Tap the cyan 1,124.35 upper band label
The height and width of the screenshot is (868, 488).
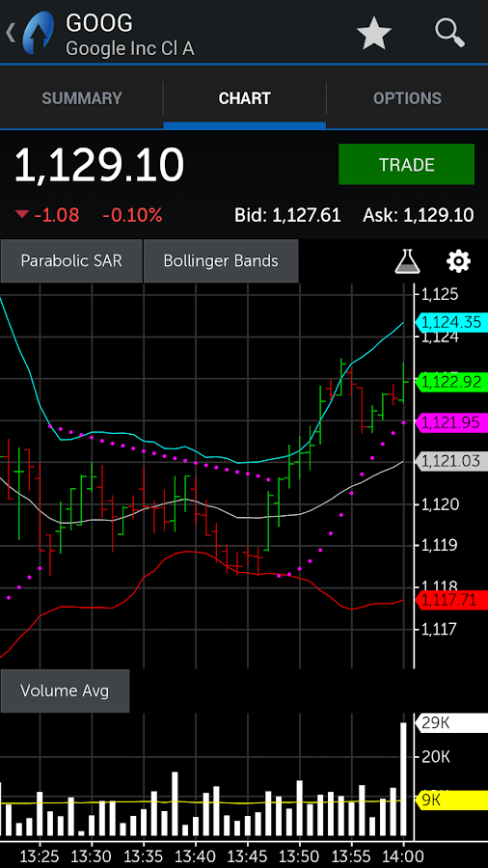tap(451, 322)
